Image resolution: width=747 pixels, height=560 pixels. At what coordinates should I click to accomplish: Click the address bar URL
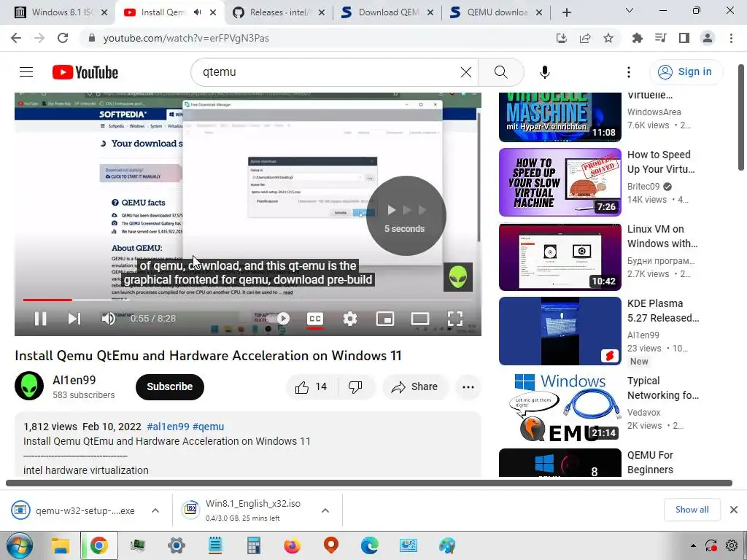pyautogui.click(x=186, y=38)
